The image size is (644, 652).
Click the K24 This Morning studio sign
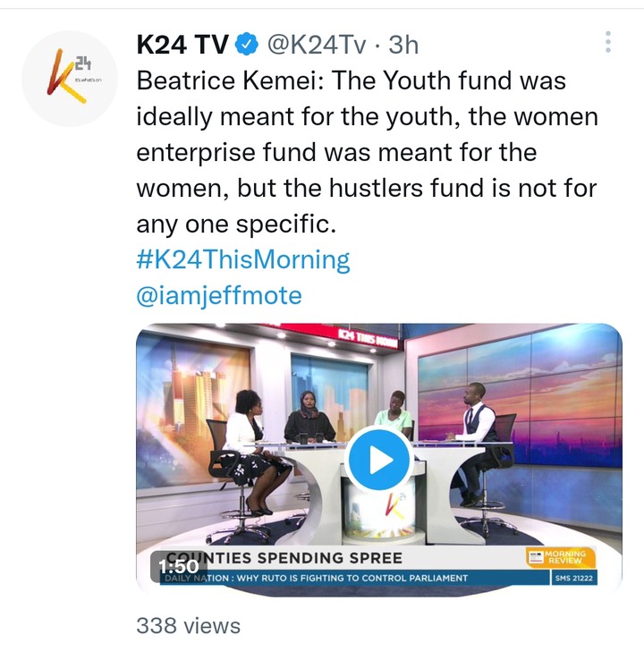pyautogui.click(x=368, y=338)
